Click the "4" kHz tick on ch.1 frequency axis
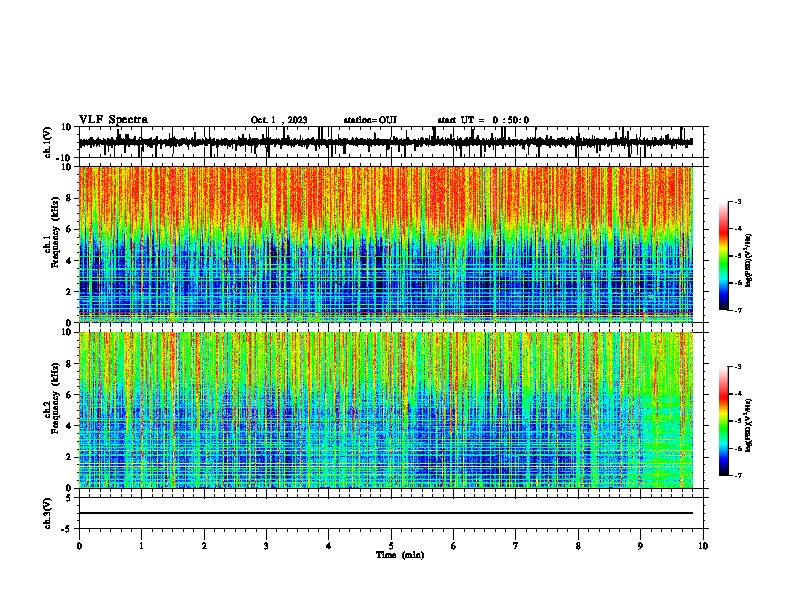792x612 pixels. click(x=69, y=261)
